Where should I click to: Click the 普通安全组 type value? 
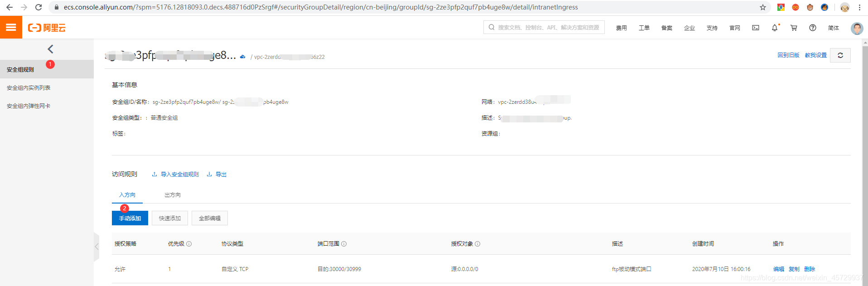[164, 118]
